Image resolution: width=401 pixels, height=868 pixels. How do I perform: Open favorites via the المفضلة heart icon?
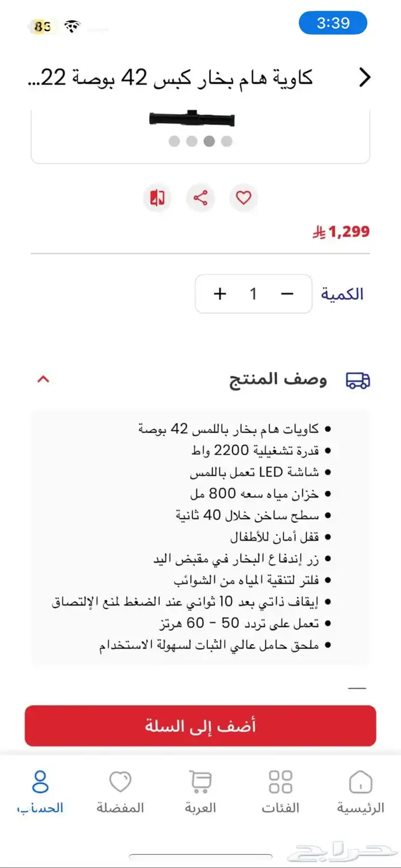[x=120, y=791]
